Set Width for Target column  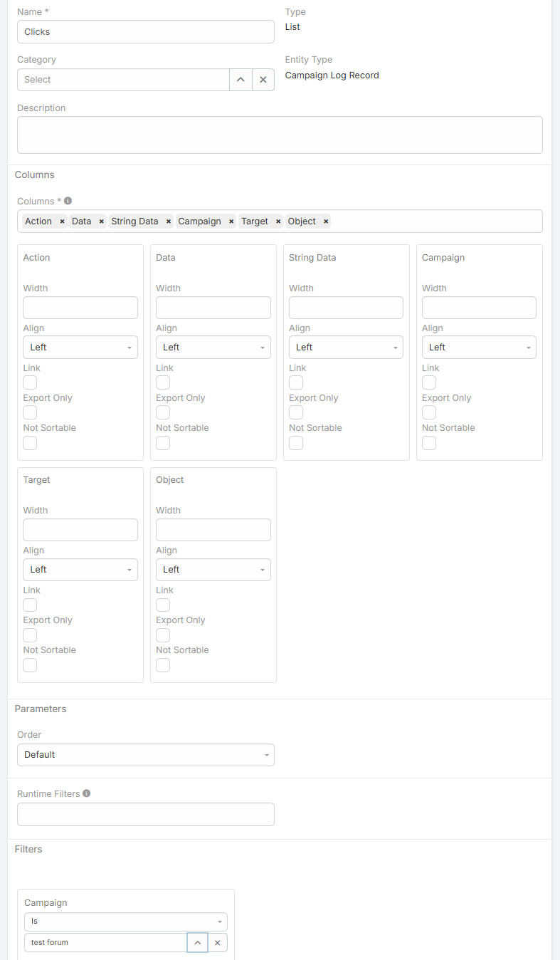coord(80,530)
